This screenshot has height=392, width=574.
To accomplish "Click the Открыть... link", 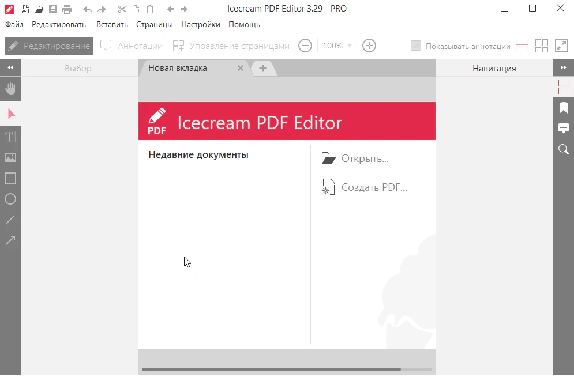I will [x=365, y=159].
